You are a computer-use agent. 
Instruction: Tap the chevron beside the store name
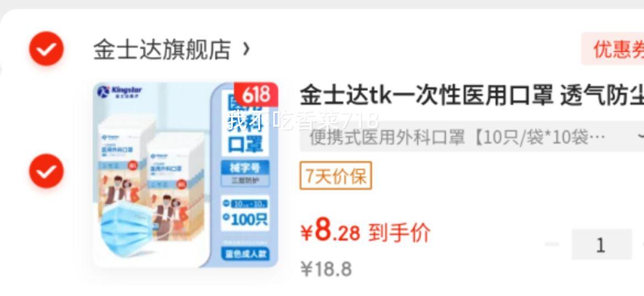click(246, 50)
